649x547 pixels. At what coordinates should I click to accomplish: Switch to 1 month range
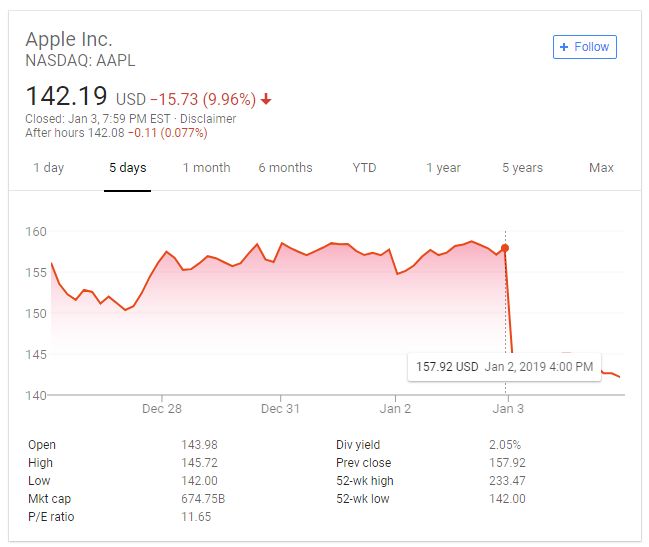[206, 168]
